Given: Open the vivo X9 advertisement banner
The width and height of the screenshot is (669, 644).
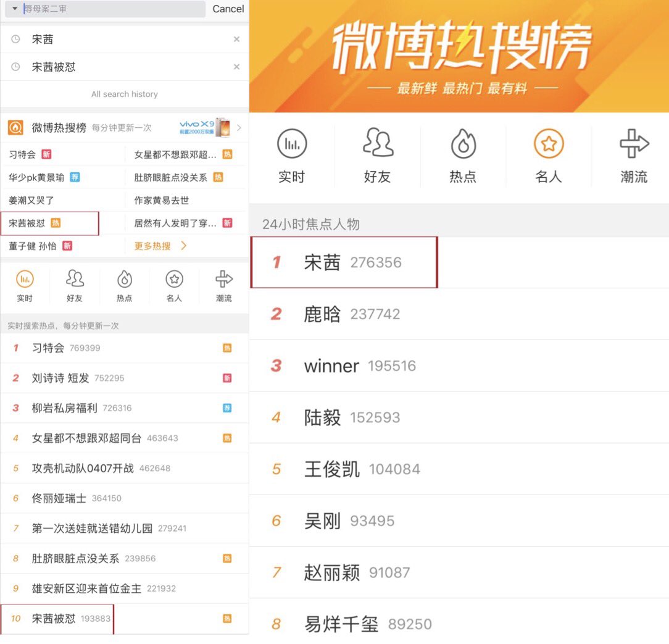Looking at the screenshot, I should [x=205, y=127].
